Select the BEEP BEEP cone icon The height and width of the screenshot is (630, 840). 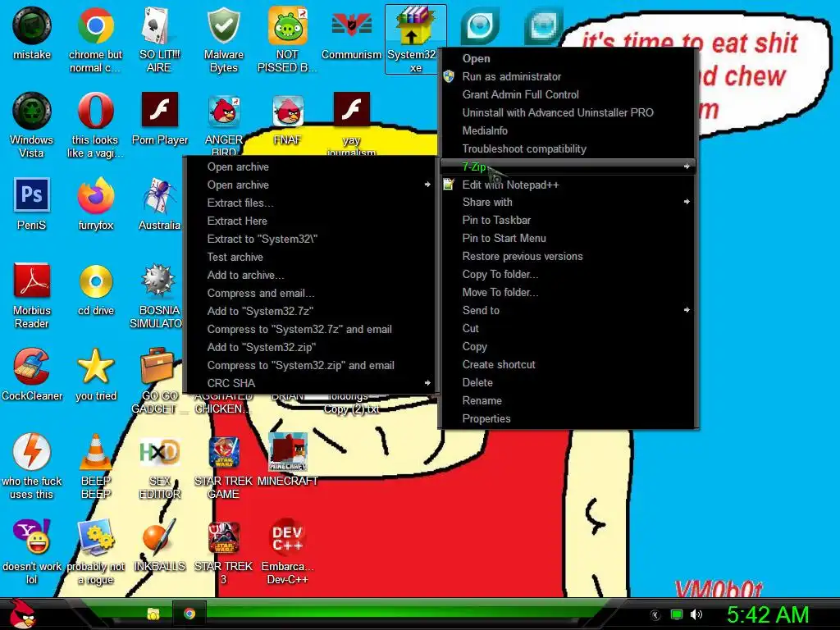click(95, 452)
